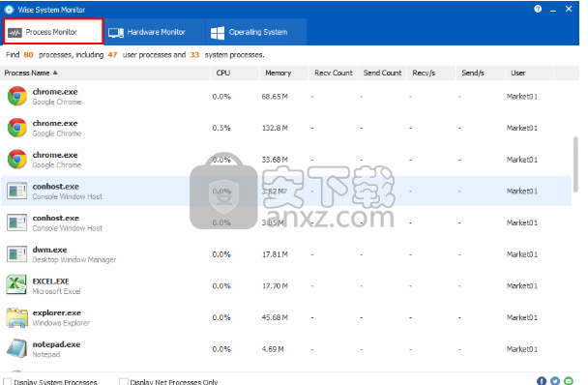Sort by the Recv Count column header

[x=334, y=73]
